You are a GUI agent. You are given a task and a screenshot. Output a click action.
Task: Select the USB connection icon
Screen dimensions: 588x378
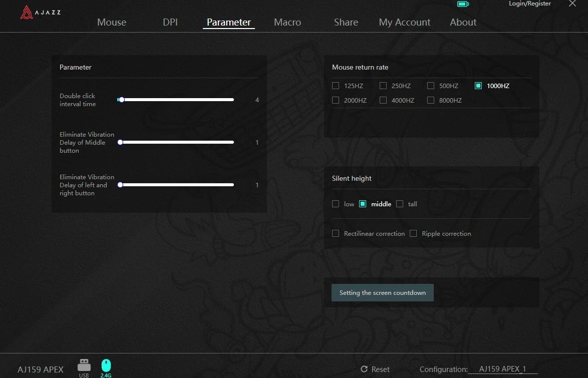coord(84,367)
